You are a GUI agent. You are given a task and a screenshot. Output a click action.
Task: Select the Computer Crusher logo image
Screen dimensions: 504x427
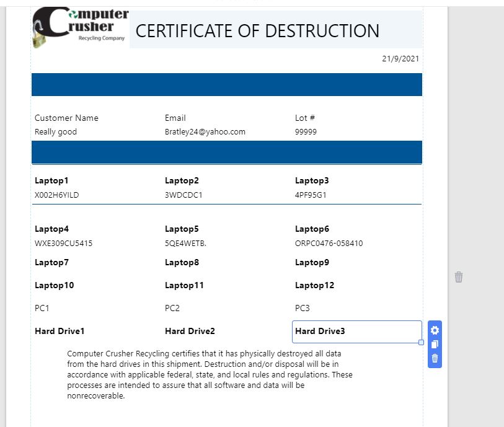click(81, 28)
